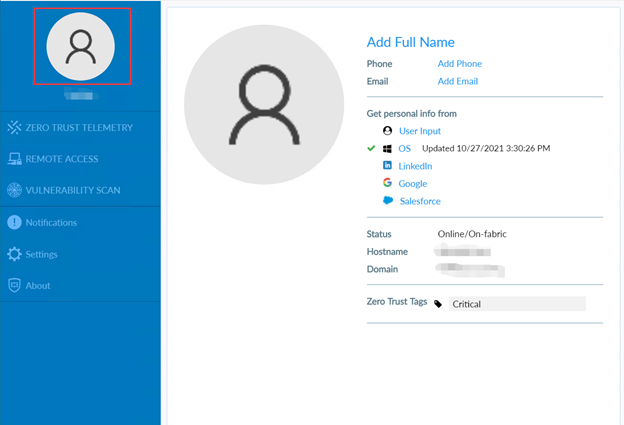Click the Domain label

click(382, 269)
